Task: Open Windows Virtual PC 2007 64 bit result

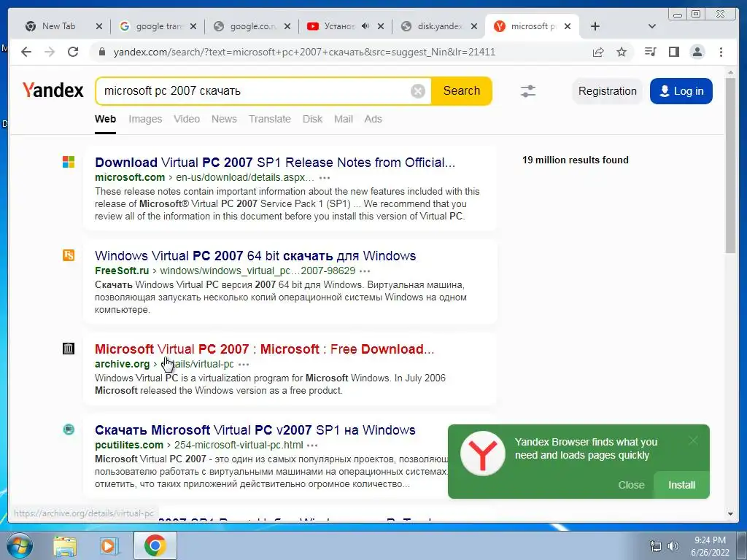Action: [255, 256]
